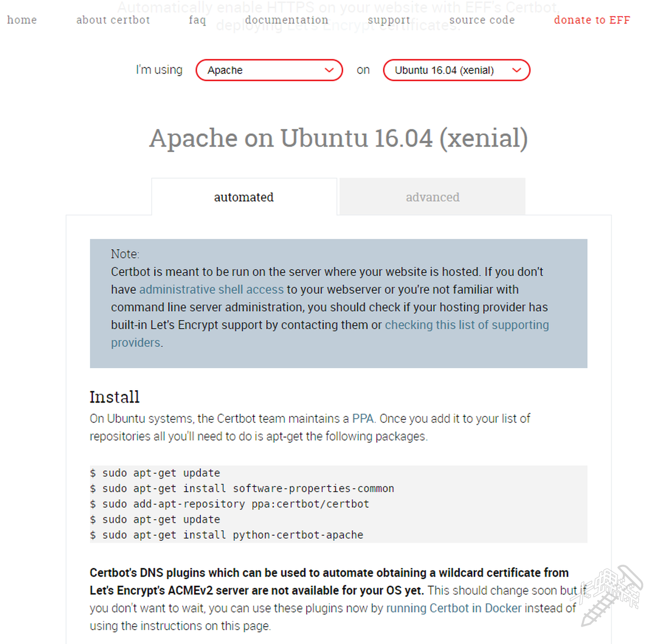Go to home in navigation
Screen dimensions: 662x644
tap(22, 20)
